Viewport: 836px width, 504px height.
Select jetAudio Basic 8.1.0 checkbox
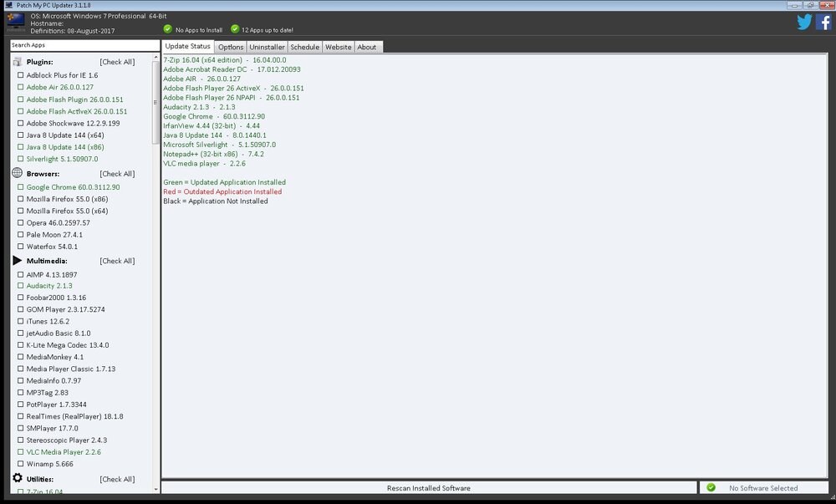tap(21, 333)
